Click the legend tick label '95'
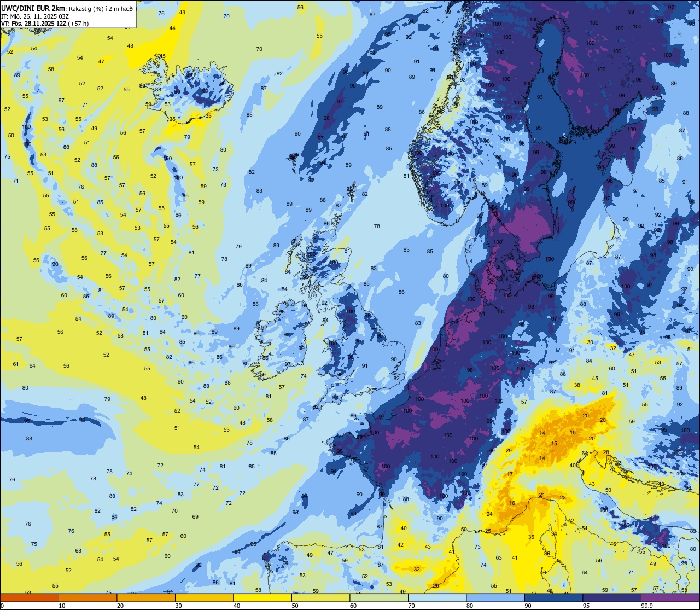The height and width of the screenshot is (610, 700). click(586, 606)
